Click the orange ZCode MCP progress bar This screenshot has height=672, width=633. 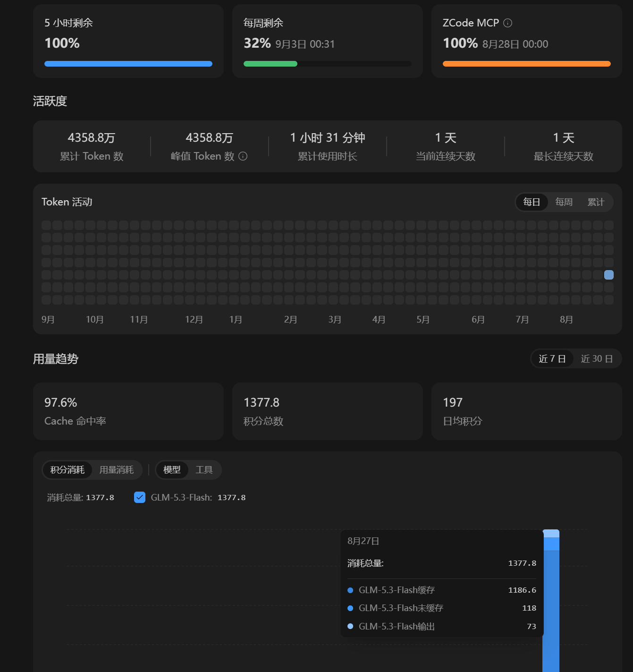coord(527,64)
